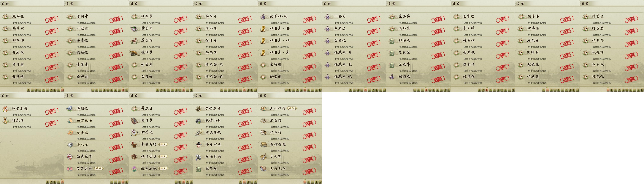Click the thumbs-up icon beside 旧宴承欢
Screen dimensions: 644x184
(x=70, y=121)
